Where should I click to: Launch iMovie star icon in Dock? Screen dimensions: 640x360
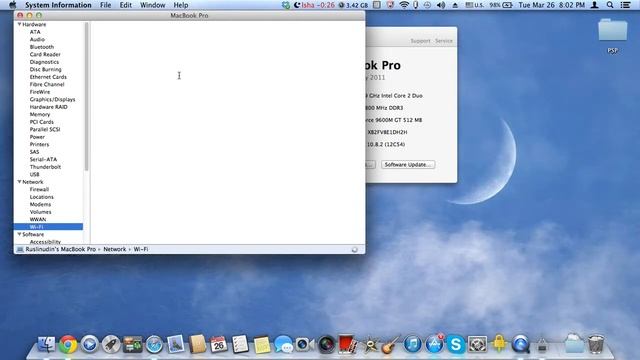[x=370, y=345]
